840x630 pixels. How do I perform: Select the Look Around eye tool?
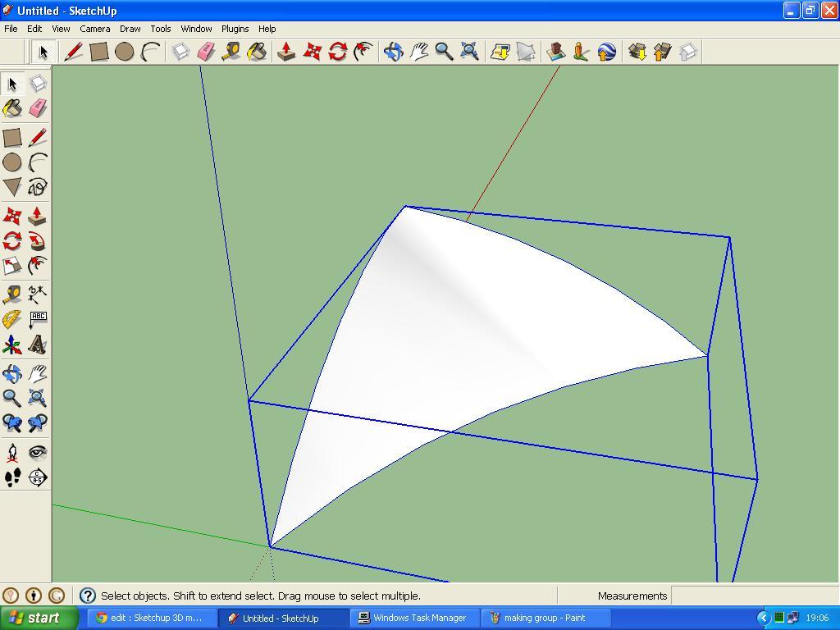click(38, 453)
